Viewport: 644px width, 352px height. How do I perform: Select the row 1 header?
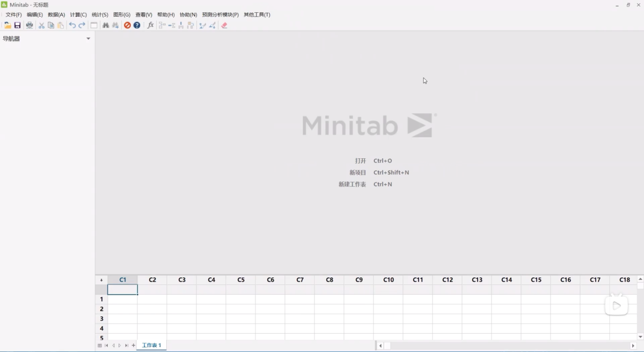(101, 299)
